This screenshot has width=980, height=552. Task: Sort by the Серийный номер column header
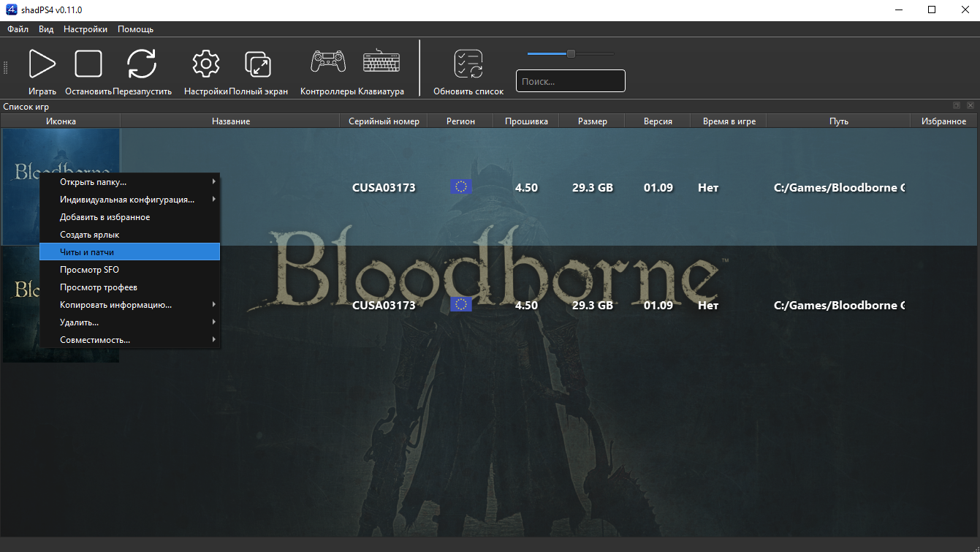tap(384, 121)
